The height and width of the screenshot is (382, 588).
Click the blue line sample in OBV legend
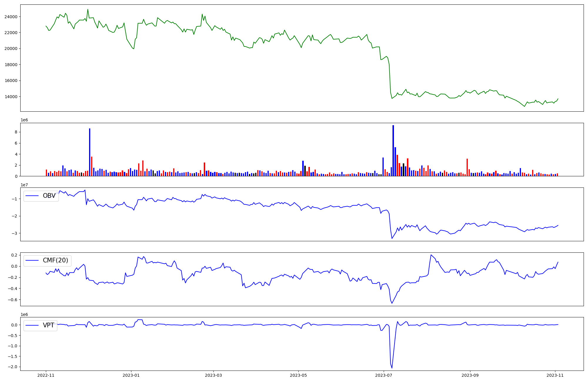pyautogui.click(x=32, y=196)
